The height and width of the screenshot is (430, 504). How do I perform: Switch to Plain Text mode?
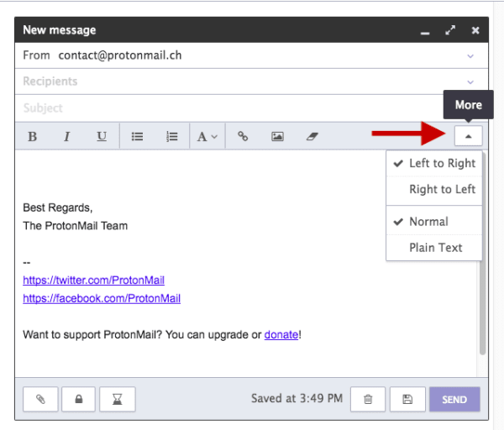click(434, 248)
